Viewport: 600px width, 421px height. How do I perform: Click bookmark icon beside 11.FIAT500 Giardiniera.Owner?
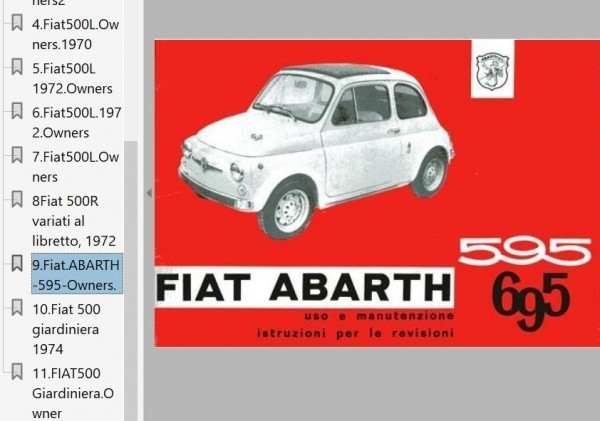pyautogui.click(x=17, y=371)
